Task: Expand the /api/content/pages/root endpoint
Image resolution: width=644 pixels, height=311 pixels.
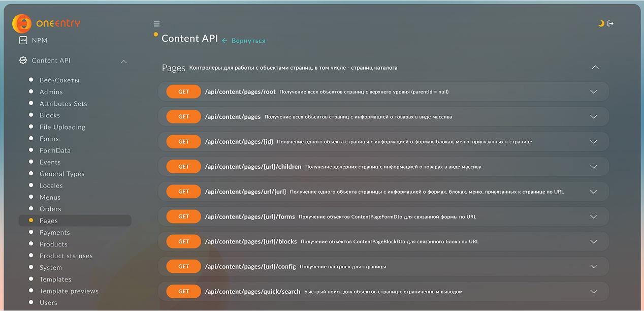Action: pyautogui.click(x=593, y=92)
